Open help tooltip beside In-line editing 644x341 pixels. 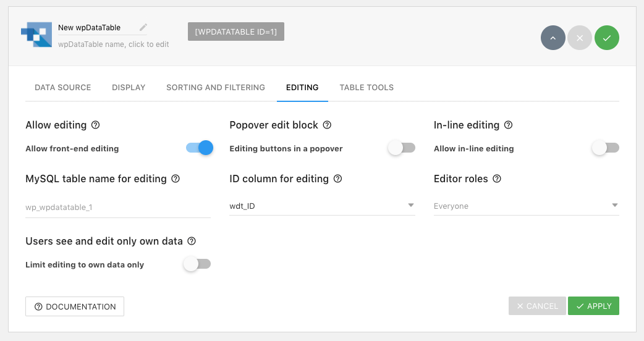[x=508, y=125]
